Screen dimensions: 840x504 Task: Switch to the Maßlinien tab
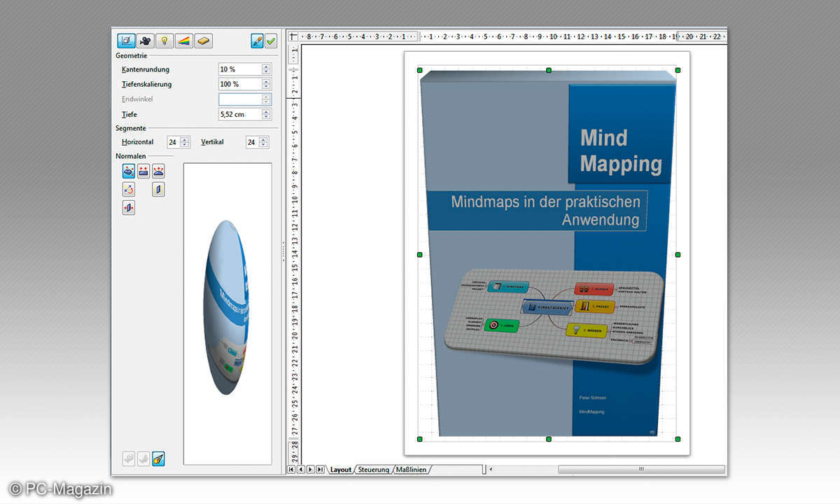pos(412,470)
